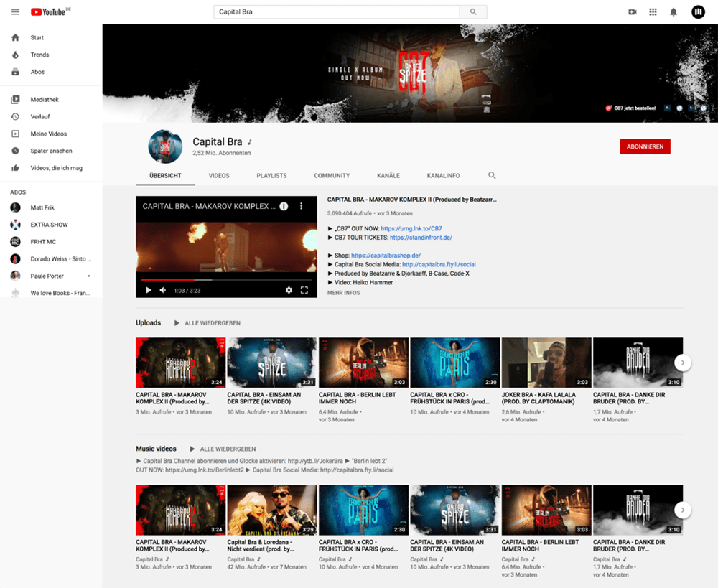
Task: Expand description with MEHR INFOS
Action: coord(343,293)
